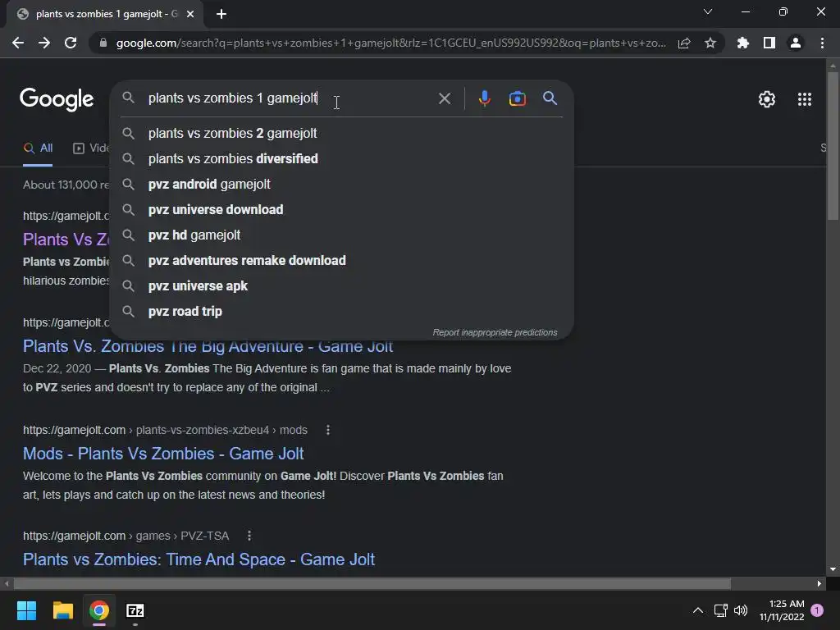Choose the pvz road trip suggestion
This screenshot has width=840, height=630.
tap(341, 311)
